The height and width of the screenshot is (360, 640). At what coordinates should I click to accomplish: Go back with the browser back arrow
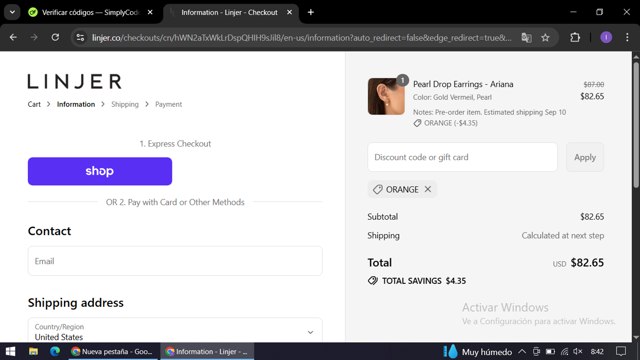click(13, 38)
